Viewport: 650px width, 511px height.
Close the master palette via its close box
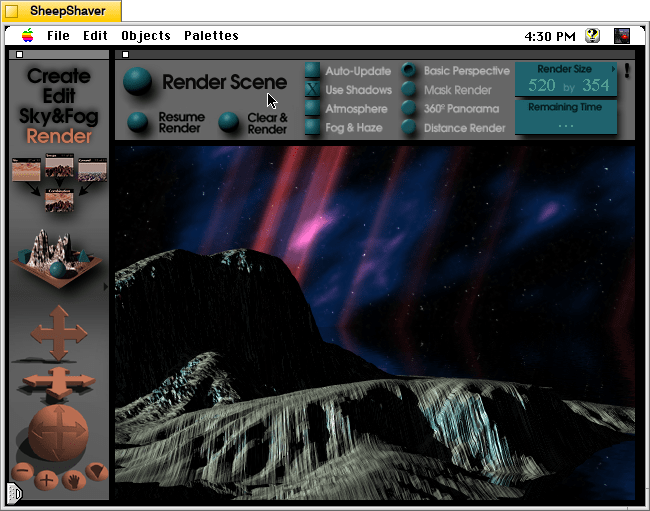pos(19,54)
